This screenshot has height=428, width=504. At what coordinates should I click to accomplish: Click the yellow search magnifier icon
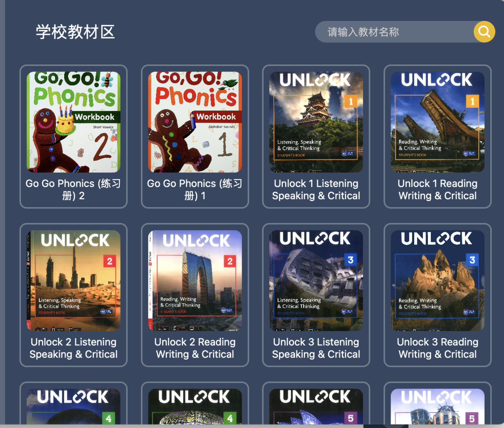coord(484,31)
